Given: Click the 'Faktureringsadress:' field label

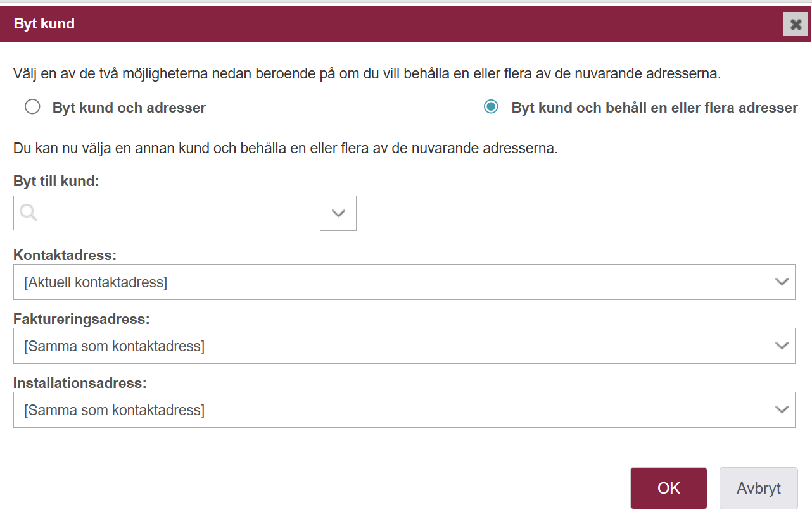Looking at the screenshot, I should [82, 319].
